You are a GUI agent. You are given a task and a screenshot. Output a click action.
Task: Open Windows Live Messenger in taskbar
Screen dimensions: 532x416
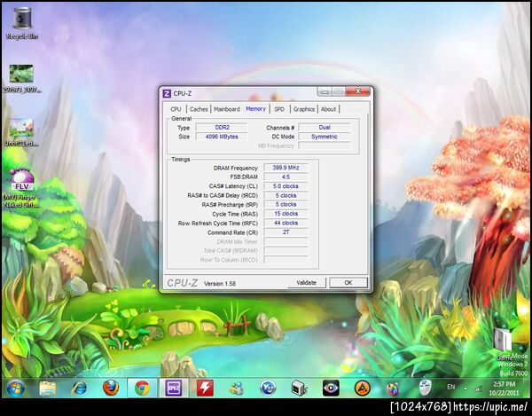point(237,389)
